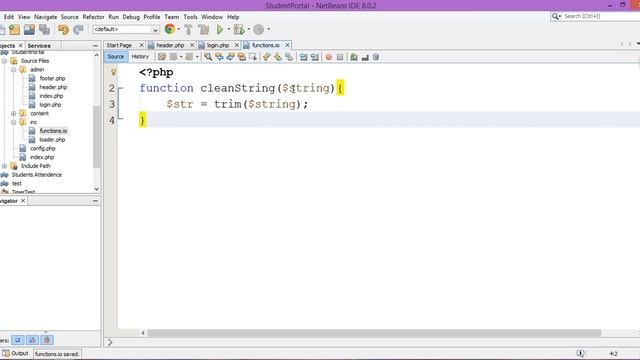Select the Source view button

116,57
